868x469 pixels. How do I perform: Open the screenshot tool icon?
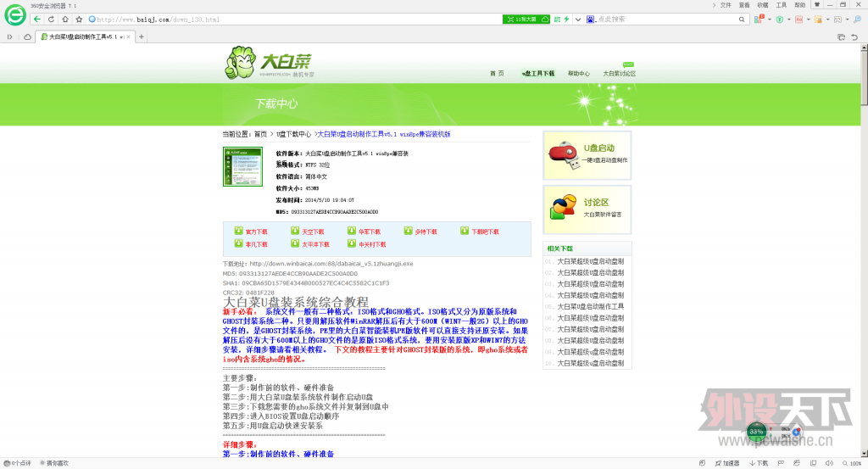(837, 20)
